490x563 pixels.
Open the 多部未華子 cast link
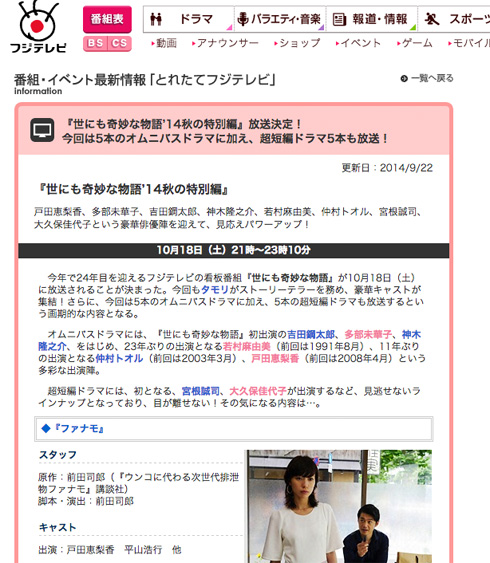pyautogui.click(x=368, y=335)
